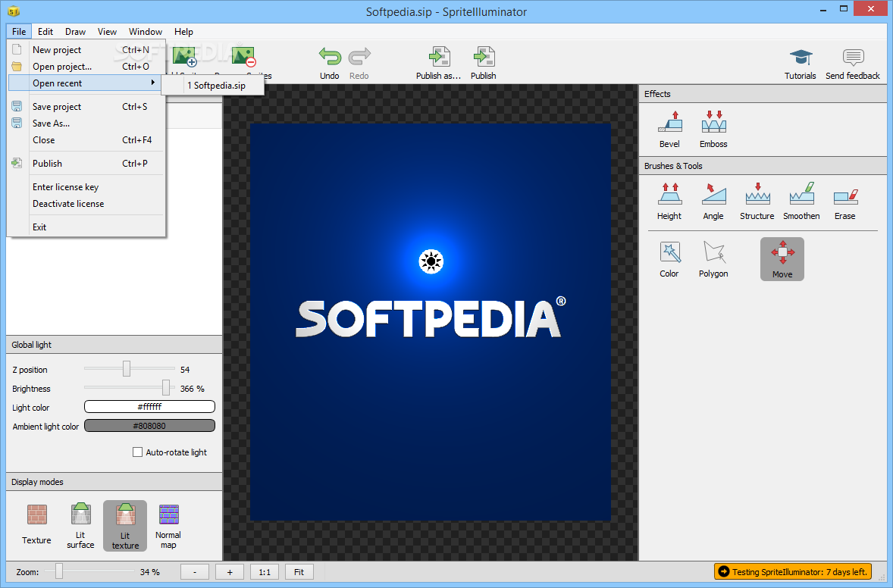Screen dimensions: 893x588
Task: Switch to Normal map display mode
Action: coord(168,525)
